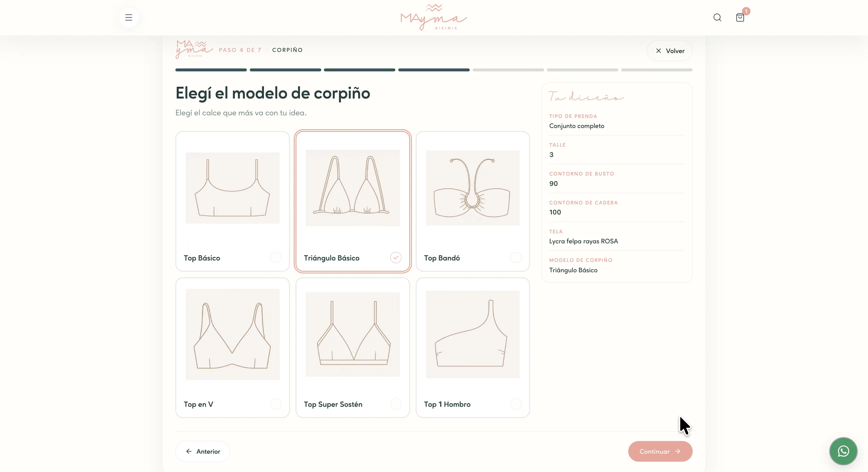Click the 'Tu diseño' heading

click(x=586, y=97)
